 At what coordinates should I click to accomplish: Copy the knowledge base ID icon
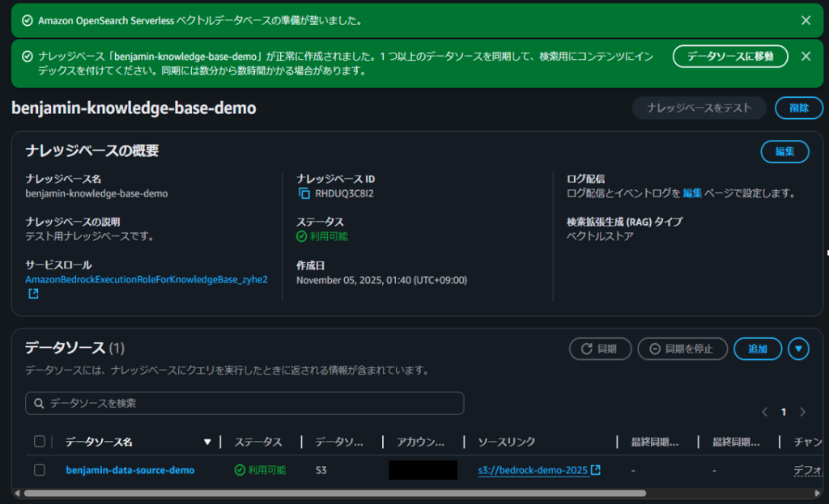[x=304, y=193]
